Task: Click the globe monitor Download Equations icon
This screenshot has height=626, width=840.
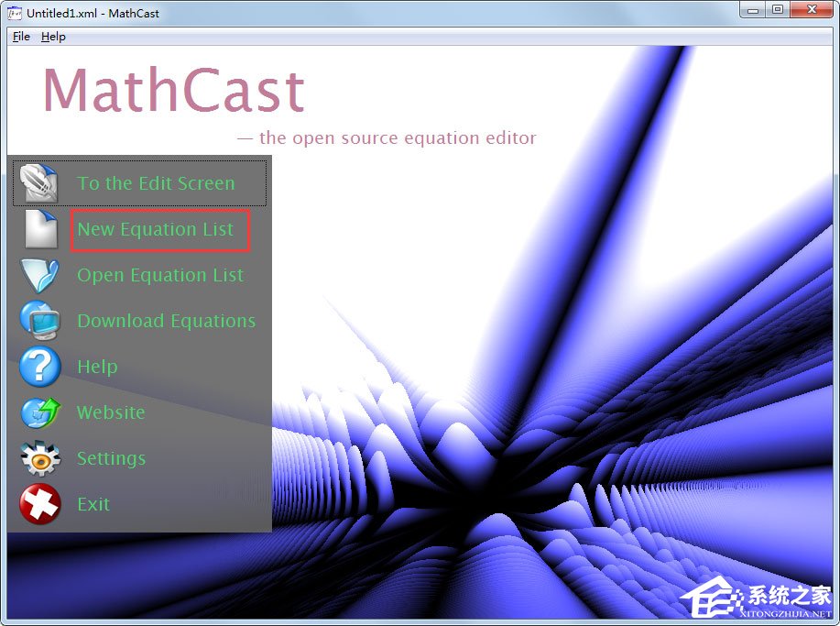Action: tap(40, 321)
